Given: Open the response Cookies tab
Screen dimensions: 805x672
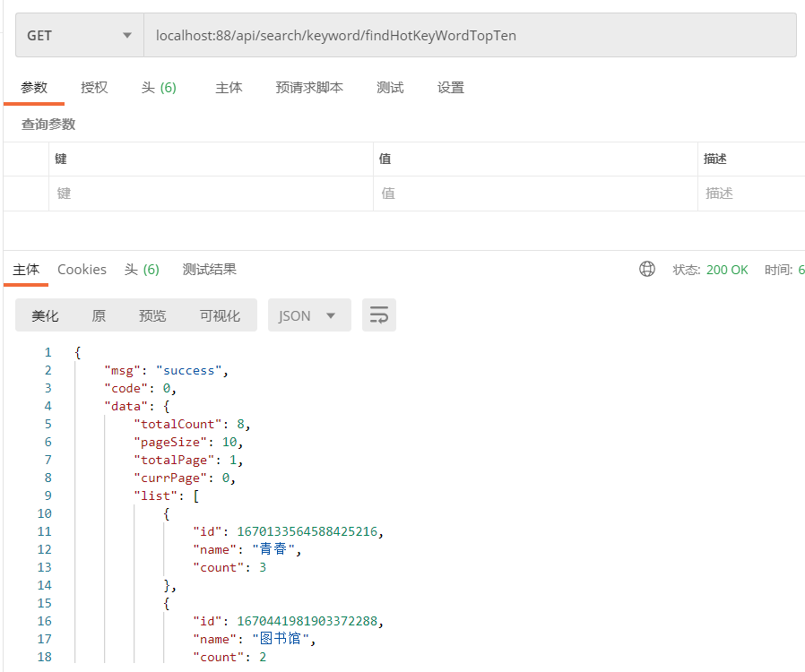Looking at the screenshot, I should (x=82, y=270).
